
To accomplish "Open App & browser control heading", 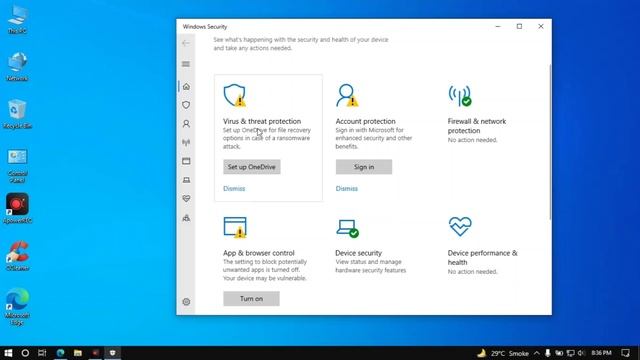I will [258, 253].
